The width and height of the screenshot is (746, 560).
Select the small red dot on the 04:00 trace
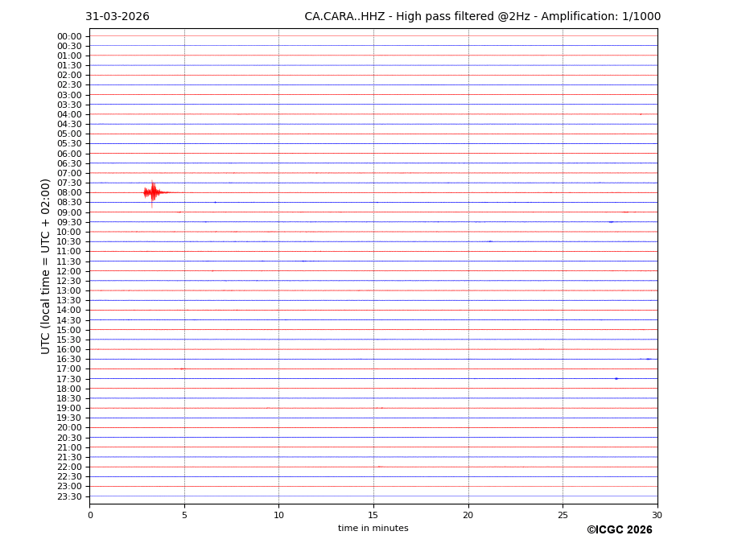point(641,114)
